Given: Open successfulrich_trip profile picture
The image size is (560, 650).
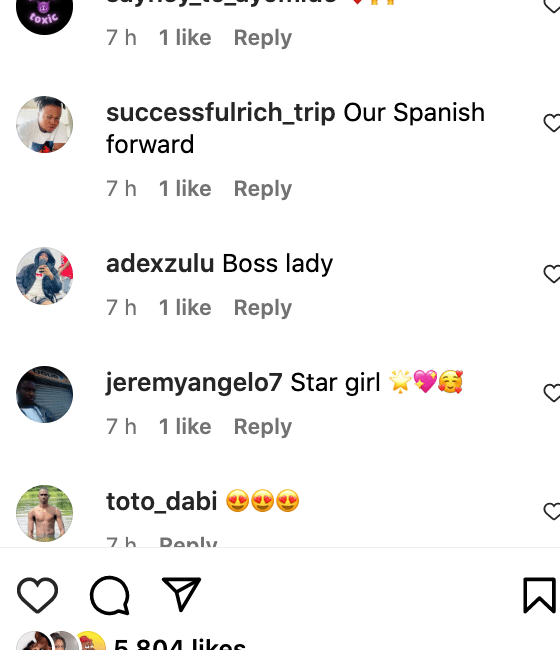Looking at the screenshot, I should [44, 124].
